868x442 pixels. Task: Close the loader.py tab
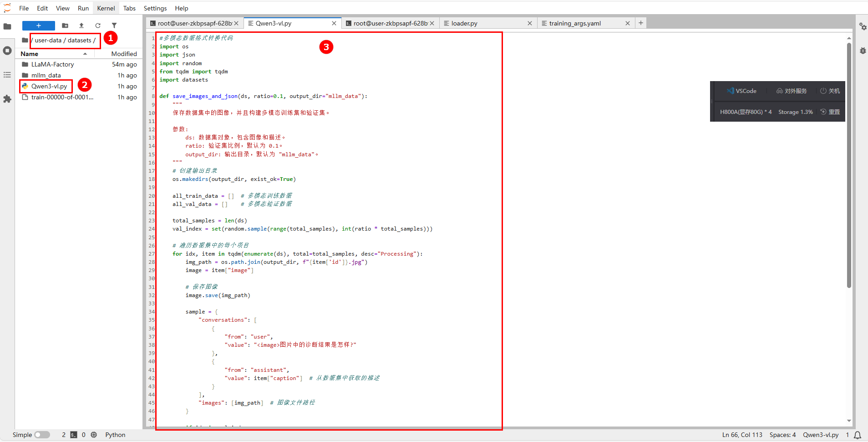click(x=530, y=23)
